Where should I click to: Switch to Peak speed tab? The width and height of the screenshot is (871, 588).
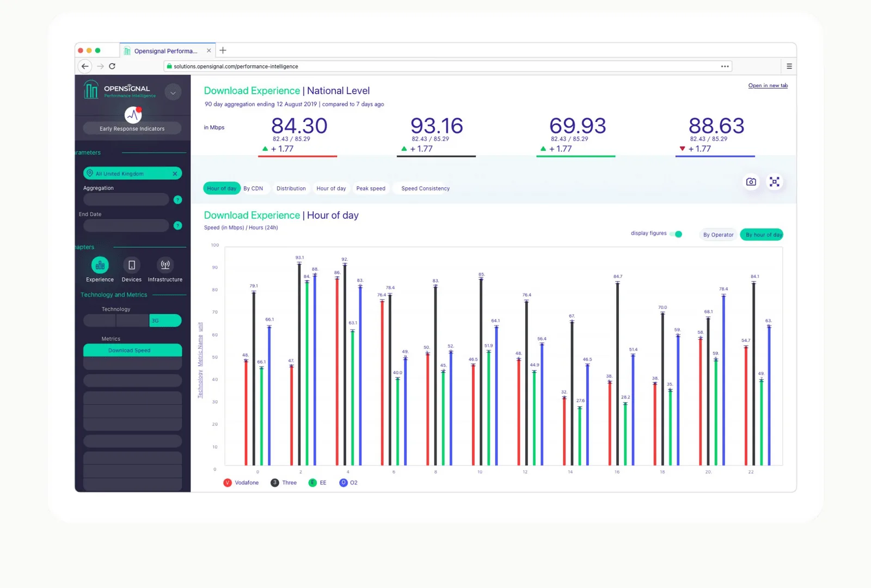tap(371, 188)
